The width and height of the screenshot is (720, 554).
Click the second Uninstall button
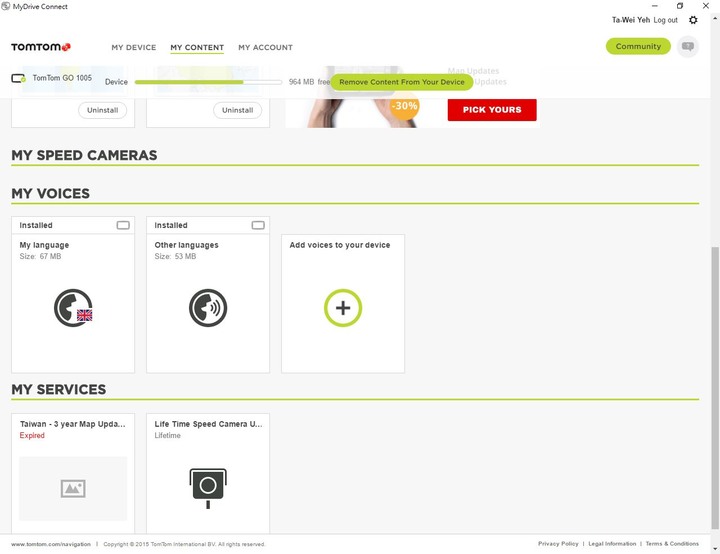click(237, 110)
